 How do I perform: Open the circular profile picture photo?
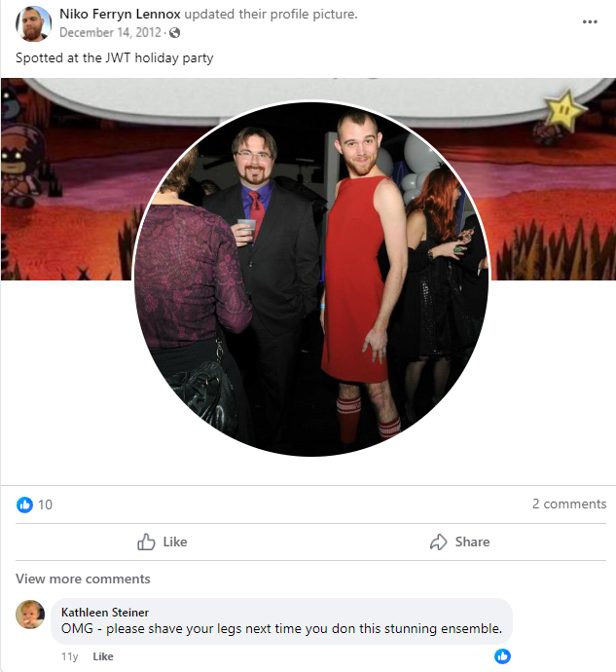(311, 279)
